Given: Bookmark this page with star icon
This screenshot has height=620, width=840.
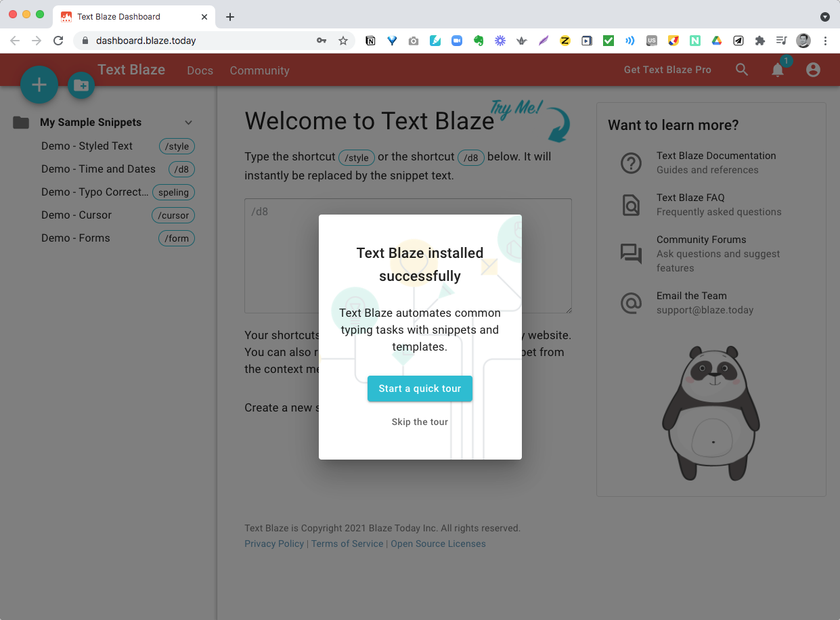Looking at the screenshot, I should (343, 41).
